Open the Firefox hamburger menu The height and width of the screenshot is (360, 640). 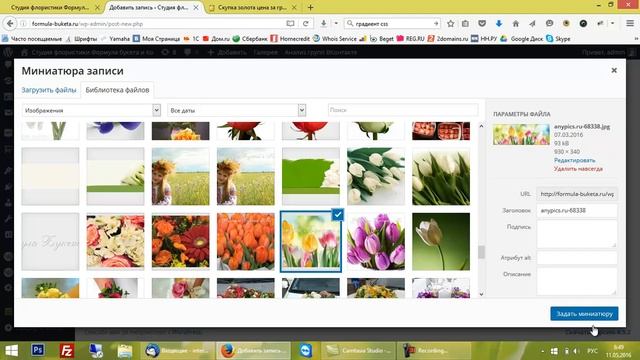tap(630, 24)
